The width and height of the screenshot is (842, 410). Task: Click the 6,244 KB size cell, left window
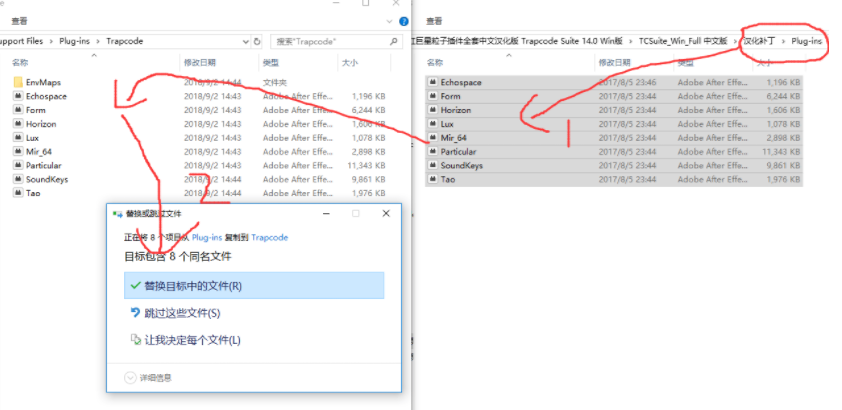pyautogui.click(x=368, y=110)
